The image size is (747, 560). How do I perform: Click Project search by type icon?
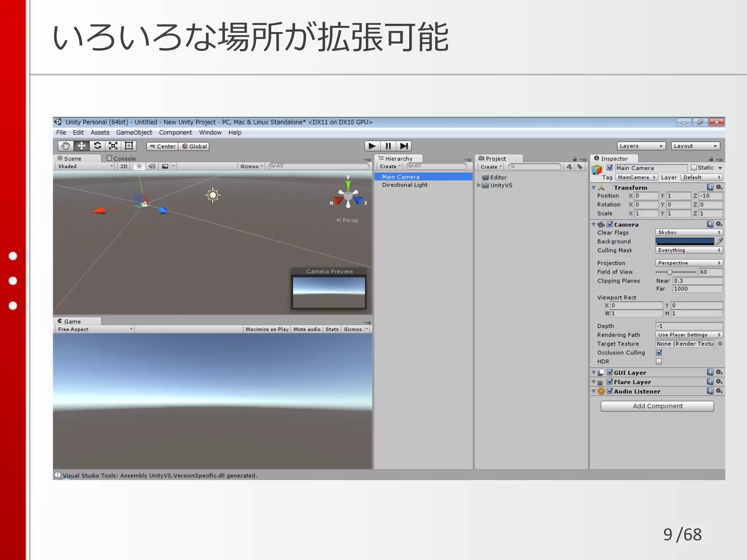point(569,167)
